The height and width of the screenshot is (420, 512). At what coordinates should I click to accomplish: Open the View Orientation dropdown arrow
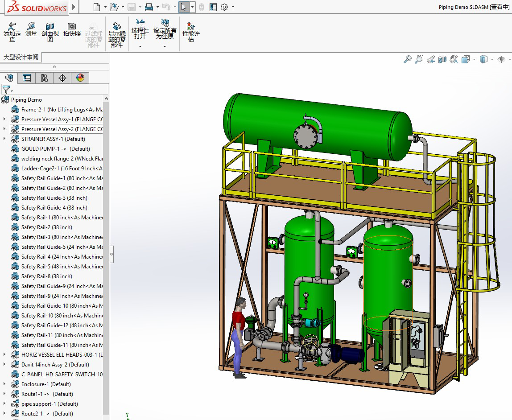tap(474, 59)
